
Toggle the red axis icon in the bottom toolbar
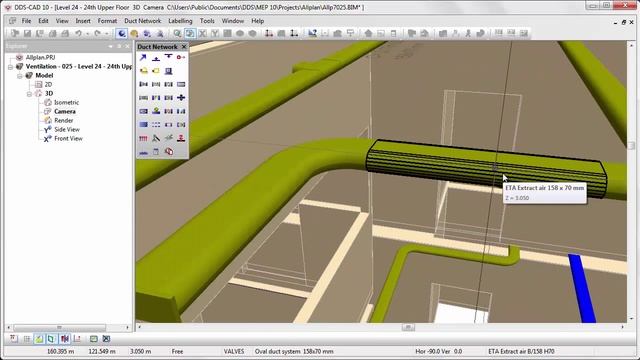(77, 338)
